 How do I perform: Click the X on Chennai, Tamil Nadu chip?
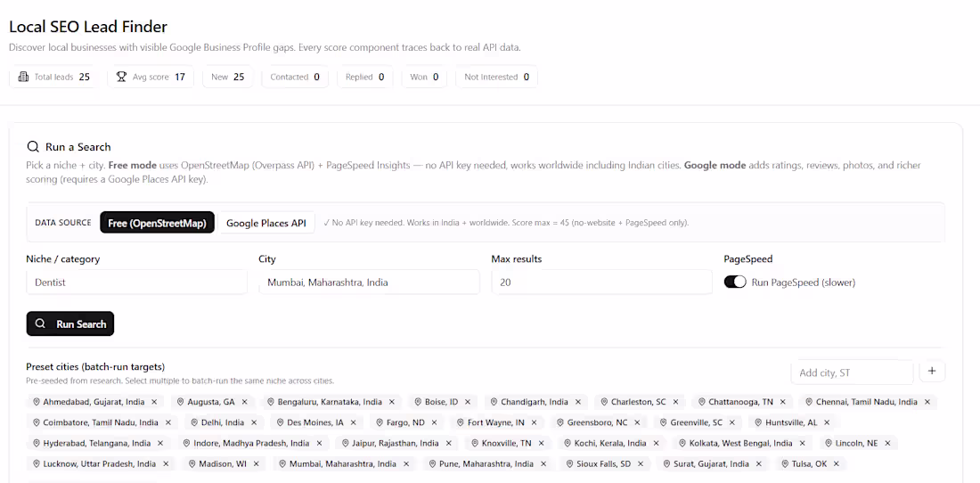coord(927,402)
